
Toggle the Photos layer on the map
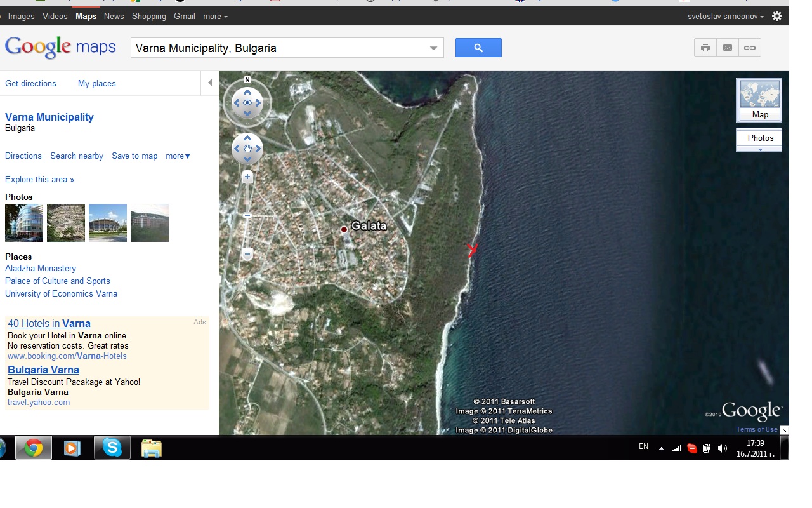click(x=760, y=138)
